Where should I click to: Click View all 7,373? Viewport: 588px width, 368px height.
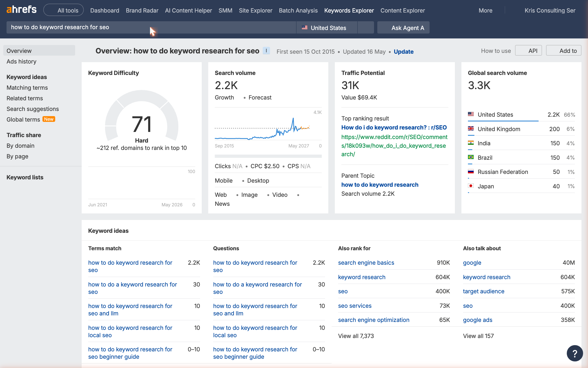coord(356,336)
